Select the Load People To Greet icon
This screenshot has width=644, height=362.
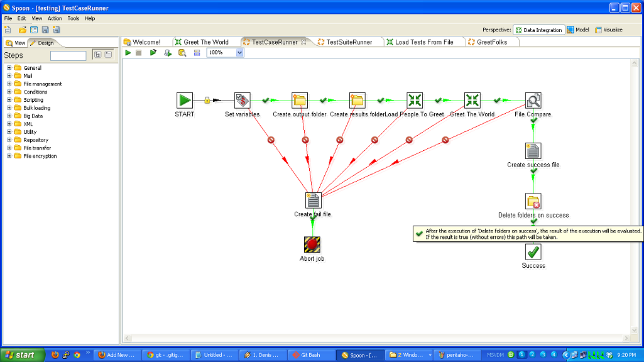coord(415,101)
